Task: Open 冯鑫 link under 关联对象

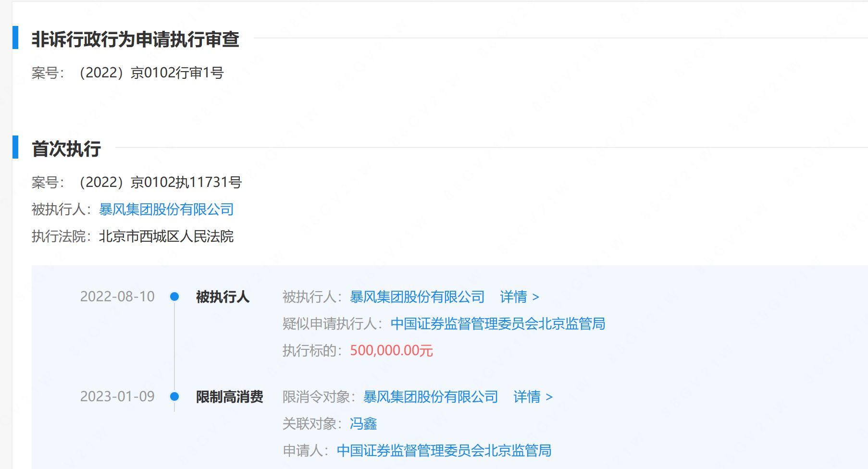Action: pyautogui.click(x=363, y=424)
